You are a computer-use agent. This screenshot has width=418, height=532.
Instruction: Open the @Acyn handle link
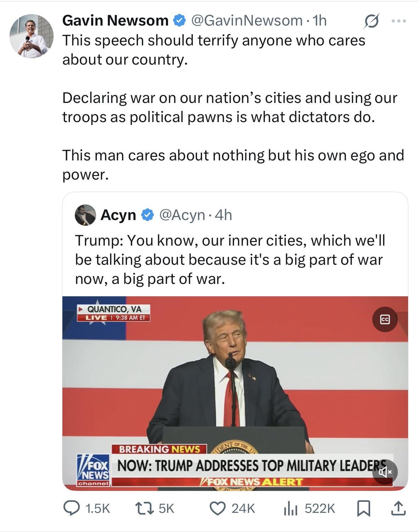[x=182, y=215]
